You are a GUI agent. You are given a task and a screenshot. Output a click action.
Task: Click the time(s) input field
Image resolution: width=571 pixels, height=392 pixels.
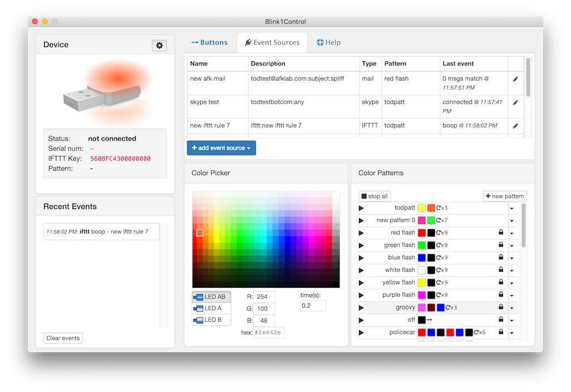click(313, 306)
